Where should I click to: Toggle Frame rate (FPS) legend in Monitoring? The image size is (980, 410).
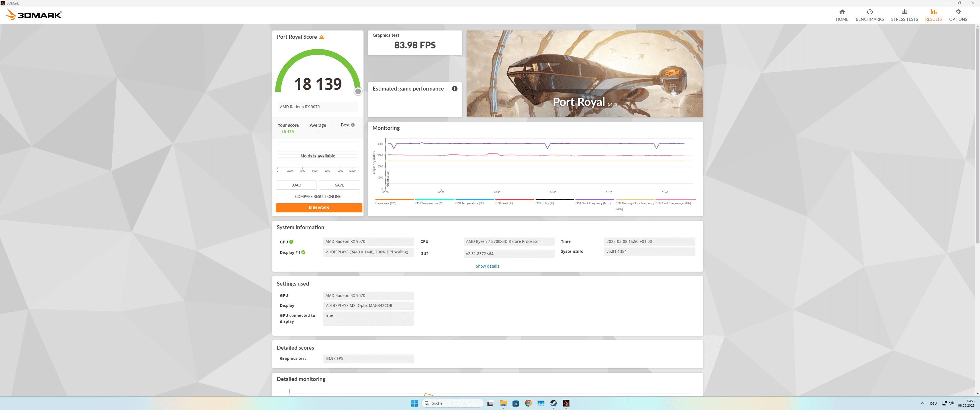click(385, 203)
